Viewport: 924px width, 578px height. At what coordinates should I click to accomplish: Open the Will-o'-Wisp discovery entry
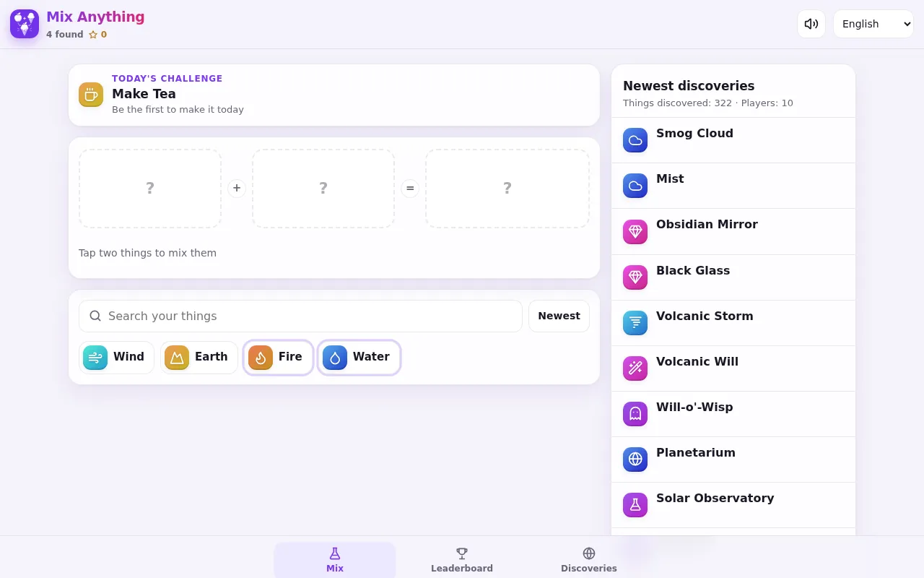click(x=733, y=413)
